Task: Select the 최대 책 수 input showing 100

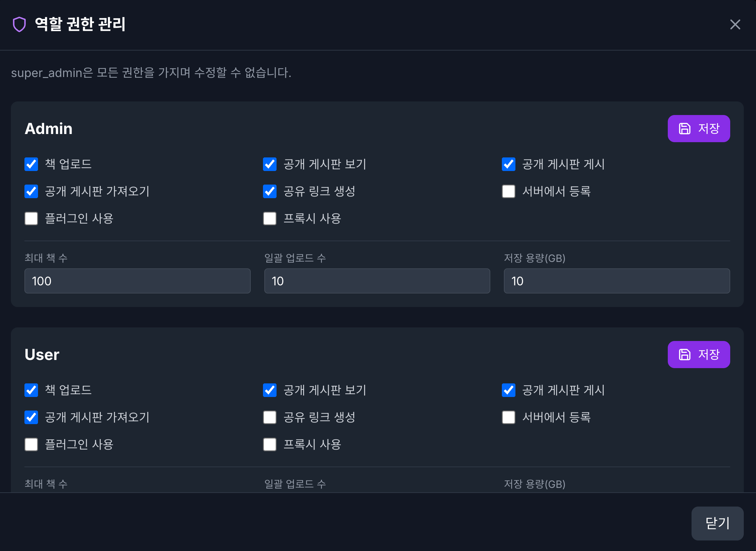Action: tap(137, 281)
